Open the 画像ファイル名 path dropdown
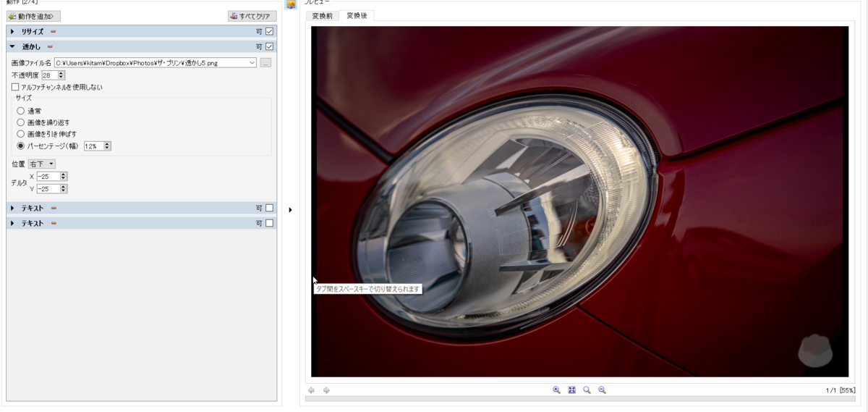 [252, 63]
